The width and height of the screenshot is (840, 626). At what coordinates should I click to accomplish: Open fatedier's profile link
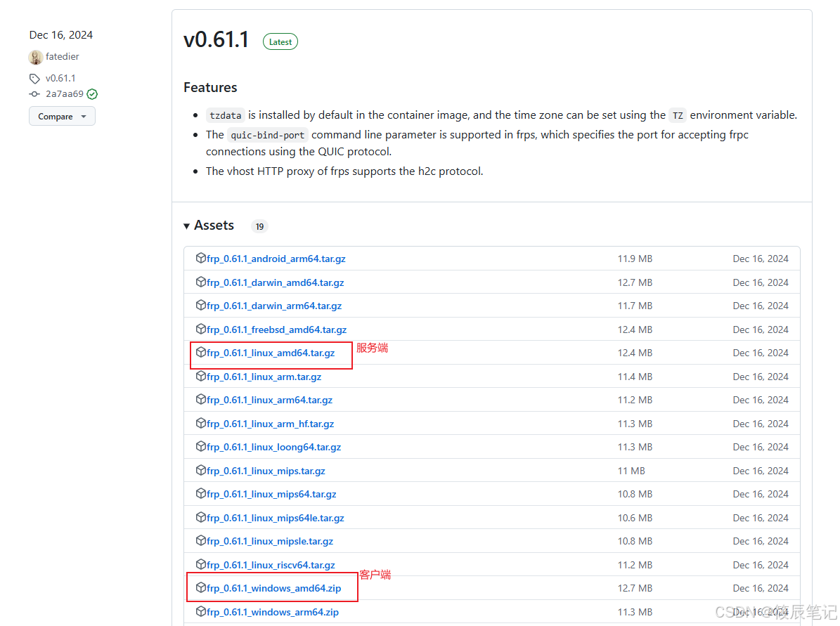(x=62, y=57)
